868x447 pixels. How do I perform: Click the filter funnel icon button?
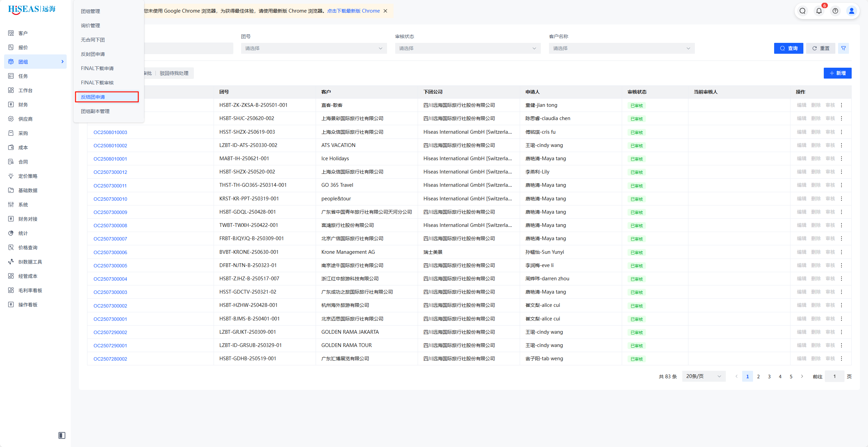(x=843, y=48)
